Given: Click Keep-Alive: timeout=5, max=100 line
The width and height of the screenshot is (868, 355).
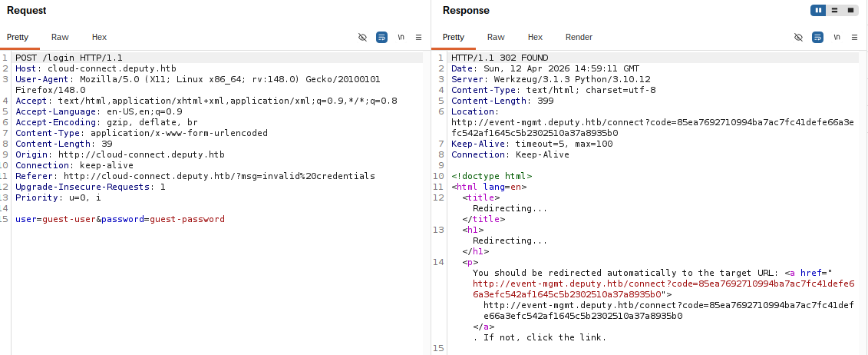Looking at the screenshot, I should (532, 144).
